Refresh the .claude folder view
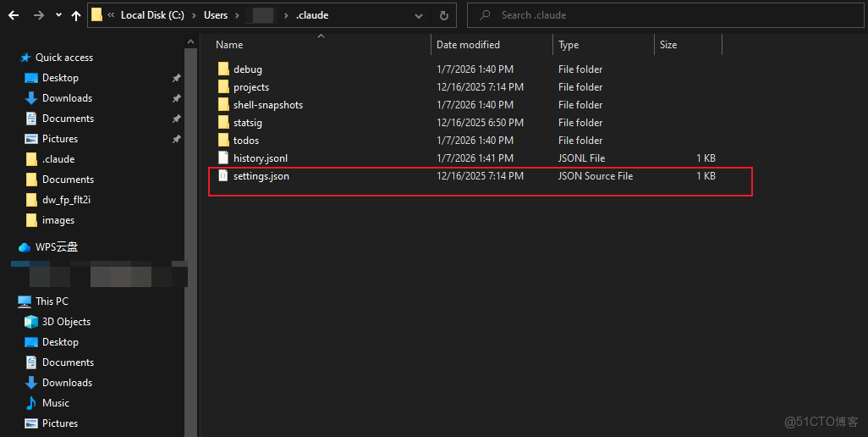868x437 pixels. point(443,15)
